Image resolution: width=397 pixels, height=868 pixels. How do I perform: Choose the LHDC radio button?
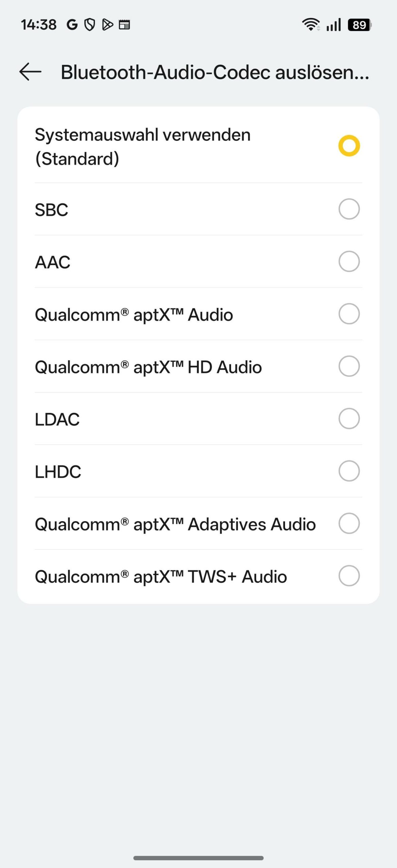349,471
